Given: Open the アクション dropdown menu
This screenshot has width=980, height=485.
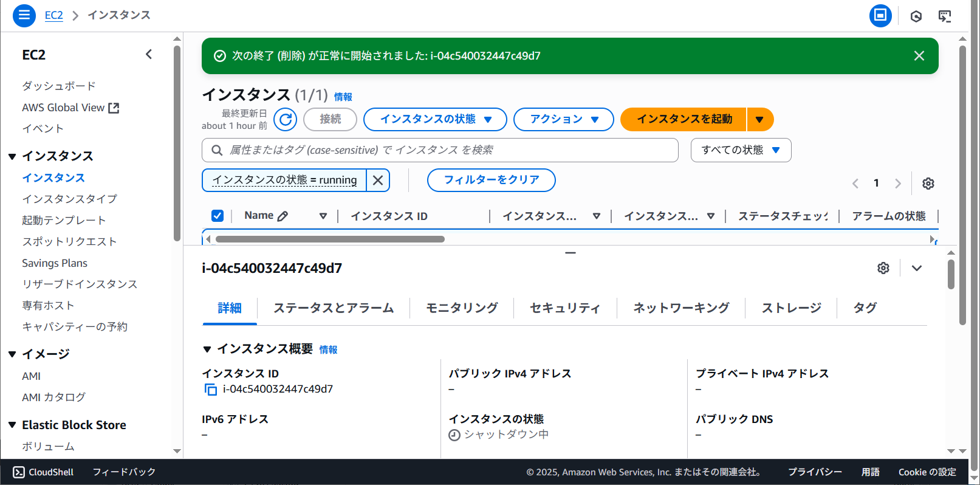Looking at the screenshot, I should tap(563, 120).
